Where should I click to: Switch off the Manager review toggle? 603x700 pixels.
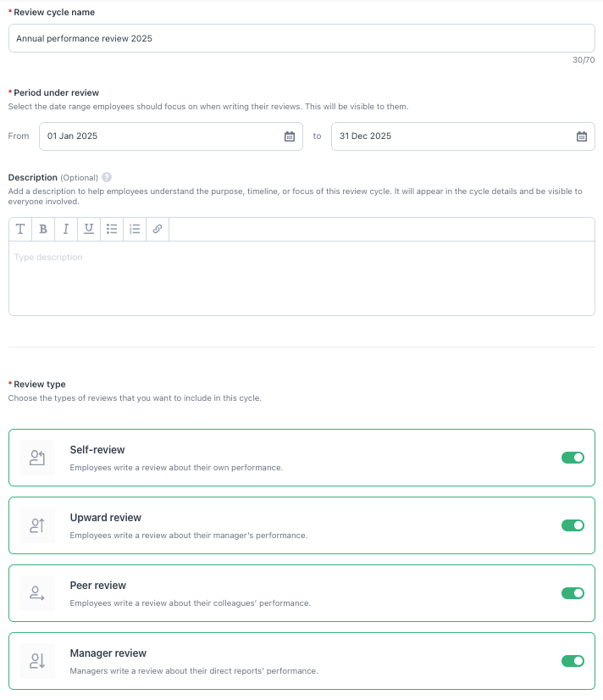[x=573, y=661]
